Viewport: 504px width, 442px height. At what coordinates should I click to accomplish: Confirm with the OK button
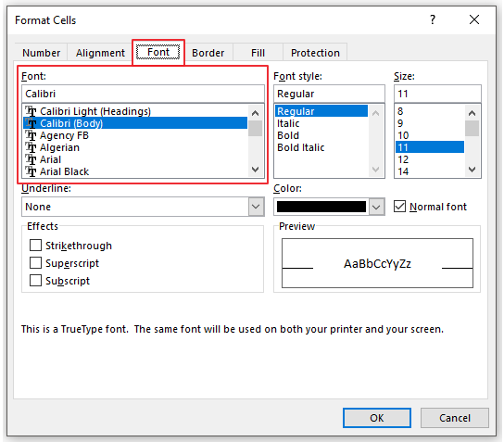(377, 418)
